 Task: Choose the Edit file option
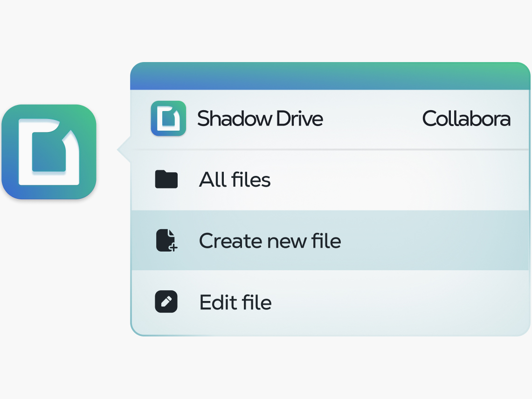click(235, 302)
